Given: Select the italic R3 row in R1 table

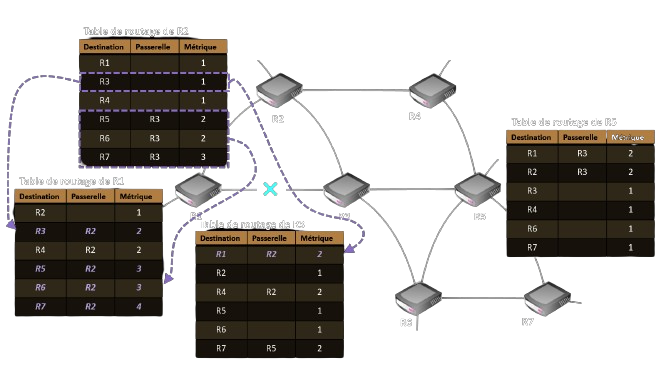Looking at the screenshot, I should 88,231.
